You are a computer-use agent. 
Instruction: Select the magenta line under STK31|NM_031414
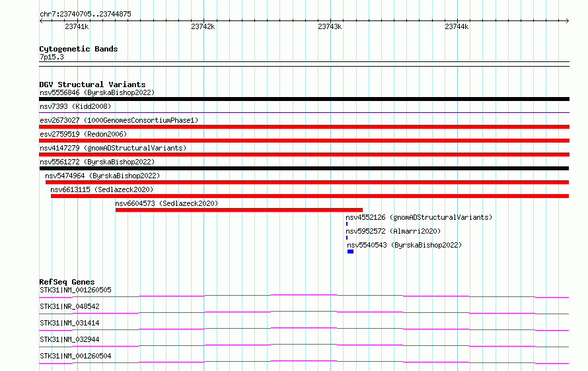click(304, 329)
